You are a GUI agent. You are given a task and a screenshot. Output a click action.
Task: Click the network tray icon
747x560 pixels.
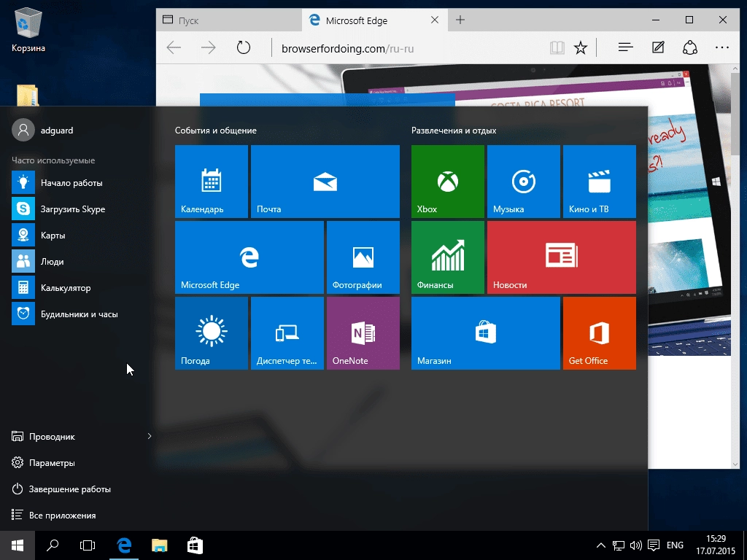click(x=619, y=545)
